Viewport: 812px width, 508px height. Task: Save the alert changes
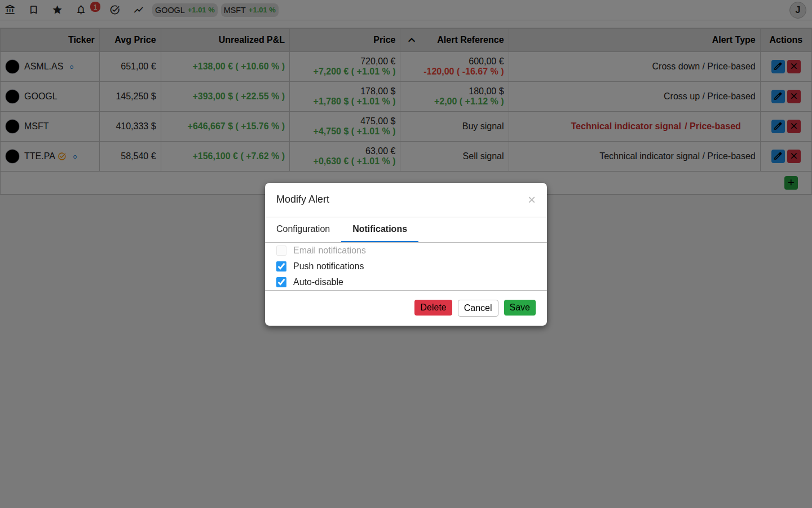[519, 308]
